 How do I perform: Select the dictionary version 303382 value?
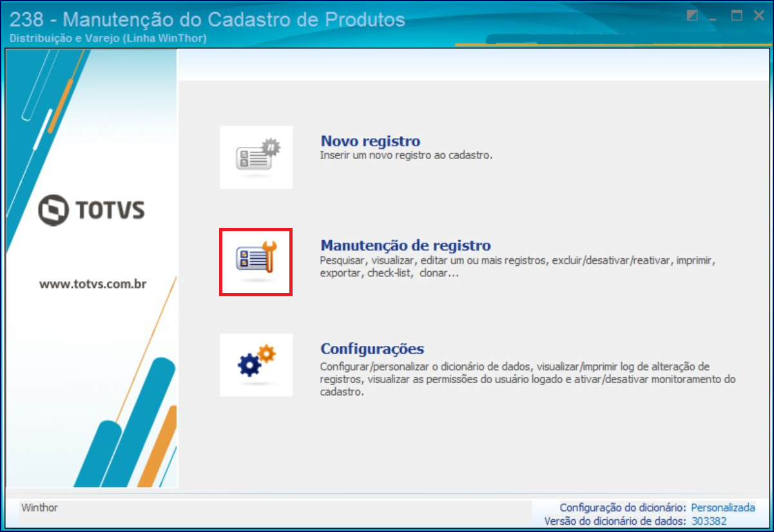pos(709,520)
